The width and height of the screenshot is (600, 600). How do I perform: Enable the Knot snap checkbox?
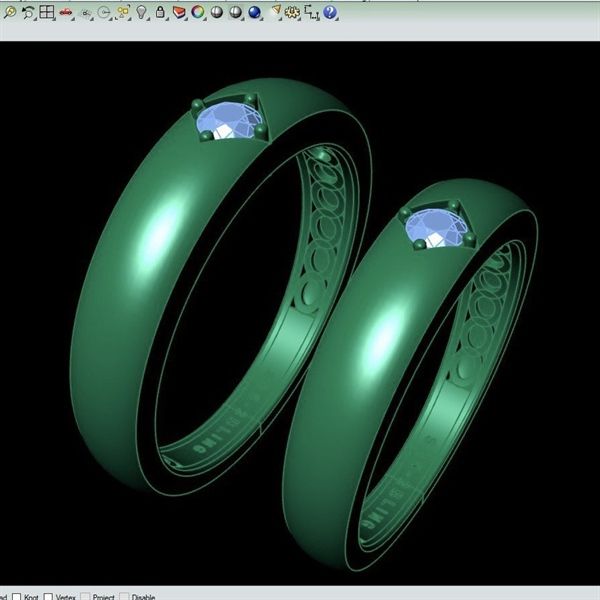click(x=17, y=596)
